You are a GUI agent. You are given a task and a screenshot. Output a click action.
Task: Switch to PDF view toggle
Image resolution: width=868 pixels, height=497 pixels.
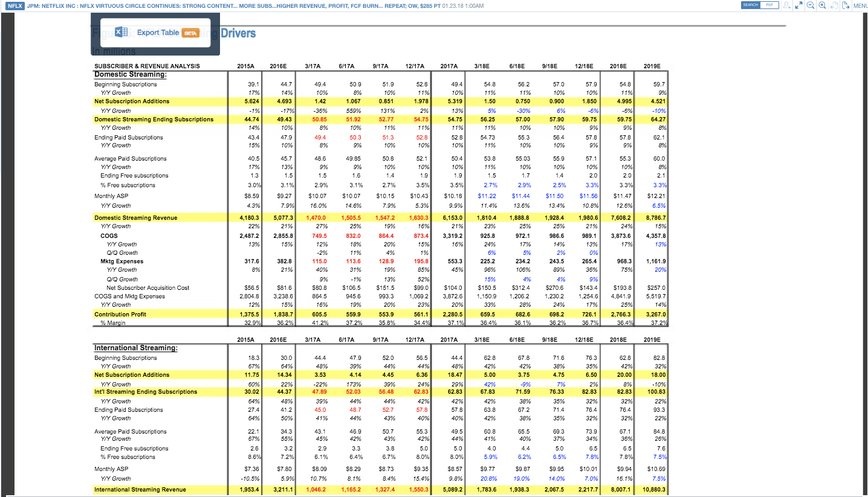point(769,5)
